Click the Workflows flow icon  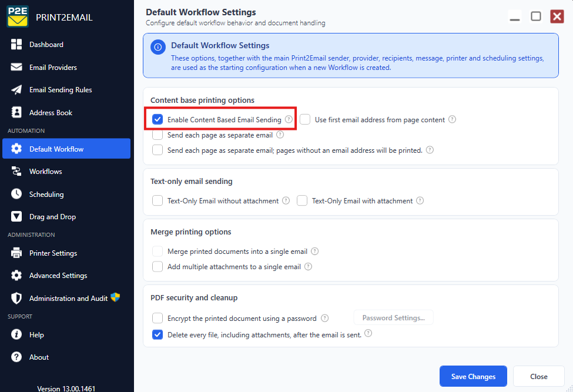16,171
